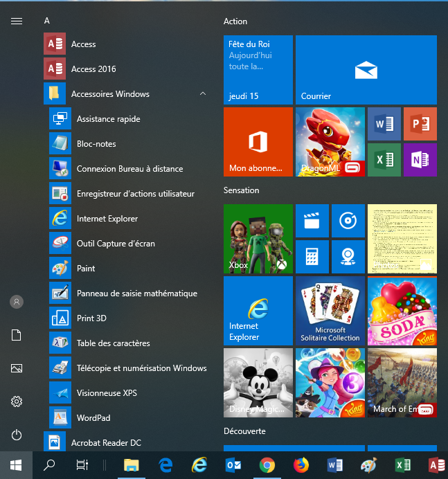The image size is (448, 479).
Task: Click the Action group heading
Action: click(x=235, y=21)
